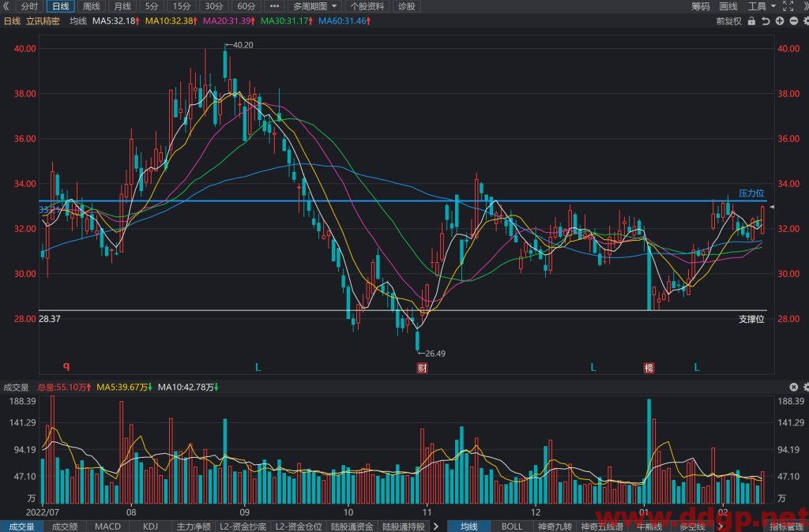The height and width of the screenshot is (532, 809).
Task: Show more sub-indicators after 陆股通持股
Action: (x=436, y=526)
